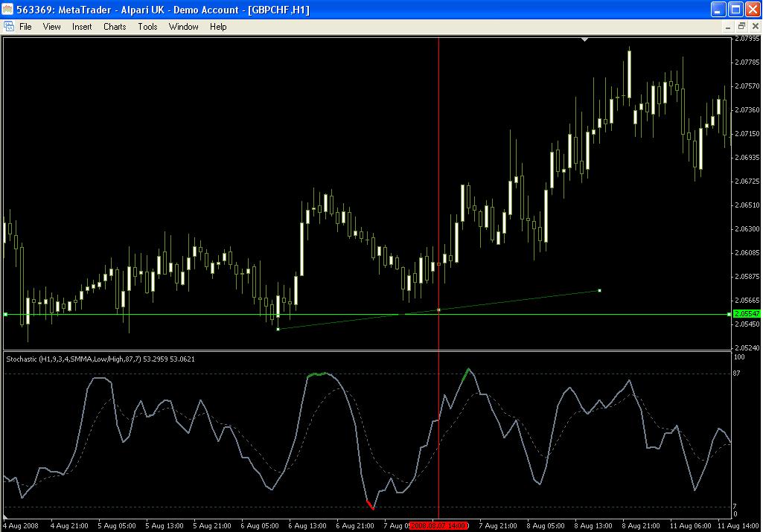This screenshot has height=532, width=763.
Task: Click the chart shift triangle marker at top
Action: click(585, 39)
